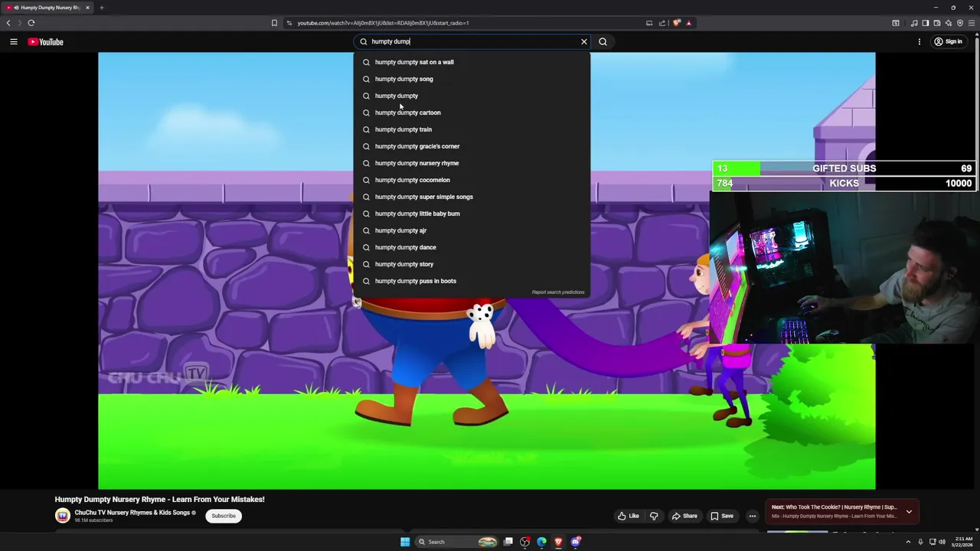Choose suggestion 'humpty dumpty song'
The height and width of the screenshot is (551, 980).
point(472,79)
